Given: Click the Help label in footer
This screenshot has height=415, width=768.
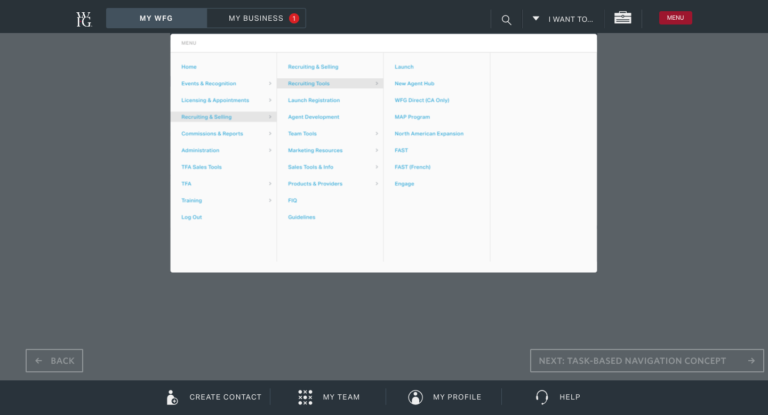Looking at the screenshot, I should coord(570,397).
